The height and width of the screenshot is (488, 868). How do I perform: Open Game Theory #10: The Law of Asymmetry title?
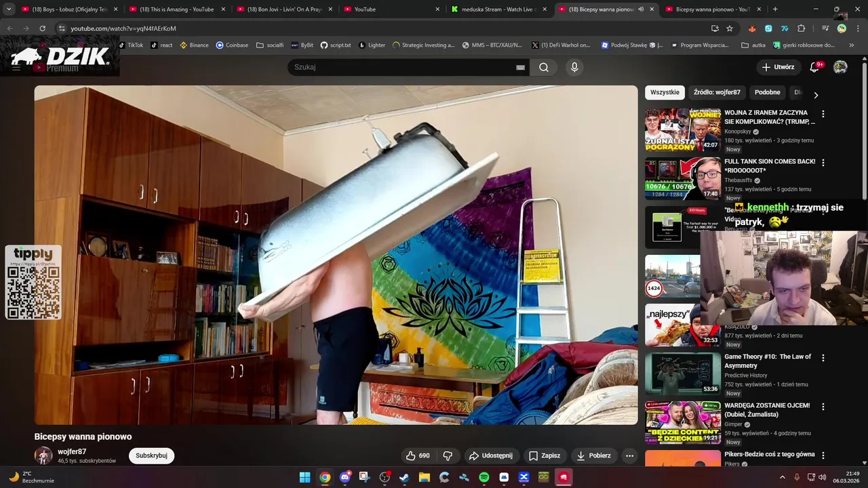[768, 361]
